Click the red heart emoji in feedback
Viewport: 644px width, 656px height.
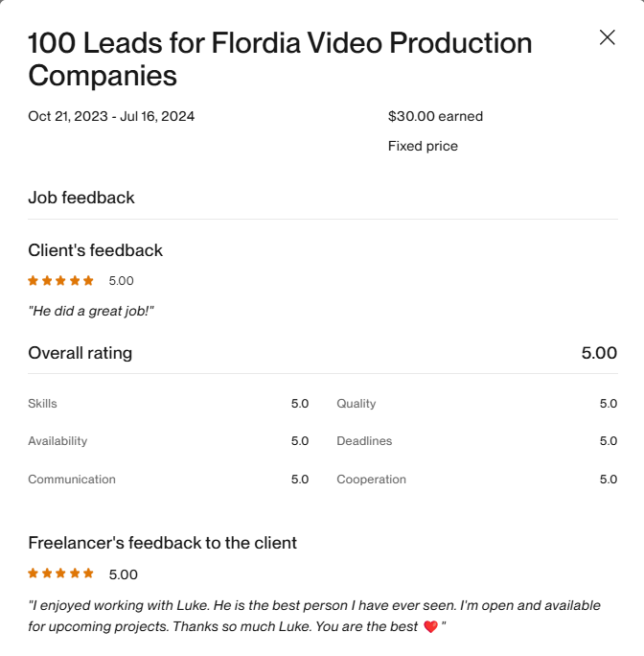(x=430, y=626)
